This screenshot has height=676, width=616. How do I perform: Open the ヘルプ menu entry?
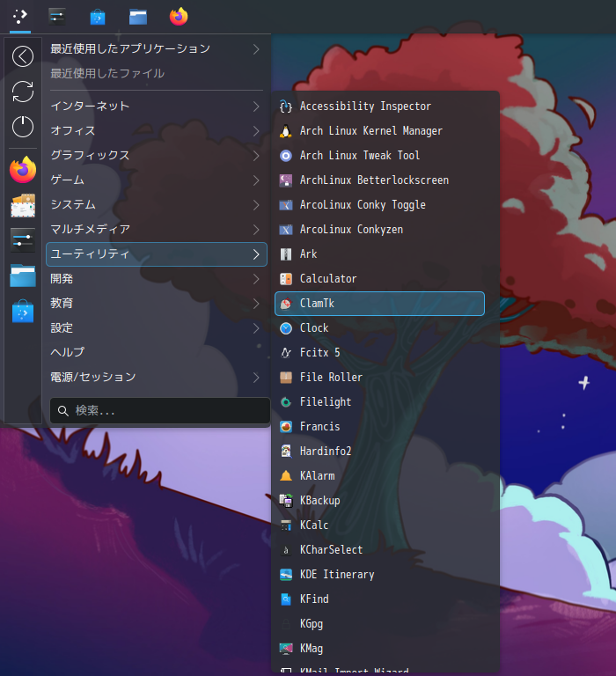(157, 353)
